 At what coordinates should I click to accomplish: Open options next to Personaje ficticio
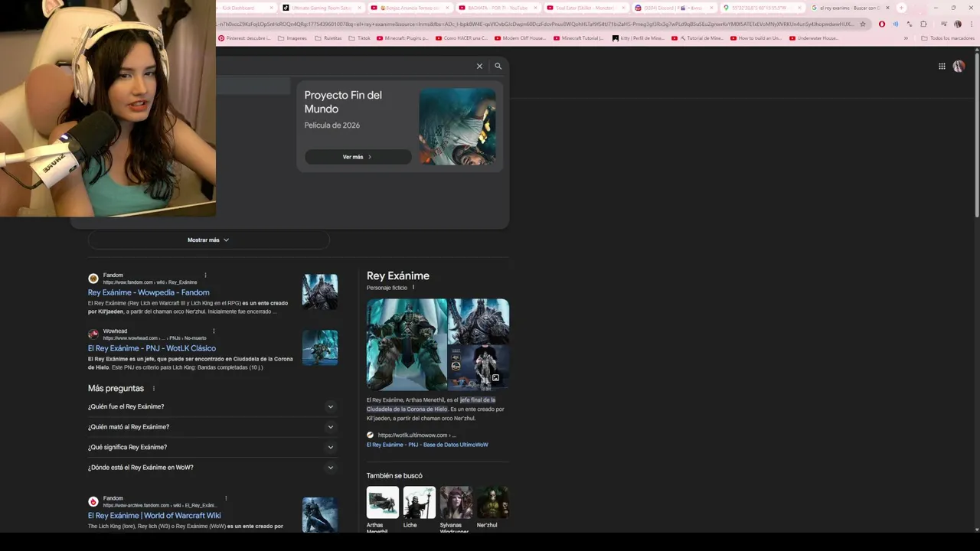pos(413,288)
